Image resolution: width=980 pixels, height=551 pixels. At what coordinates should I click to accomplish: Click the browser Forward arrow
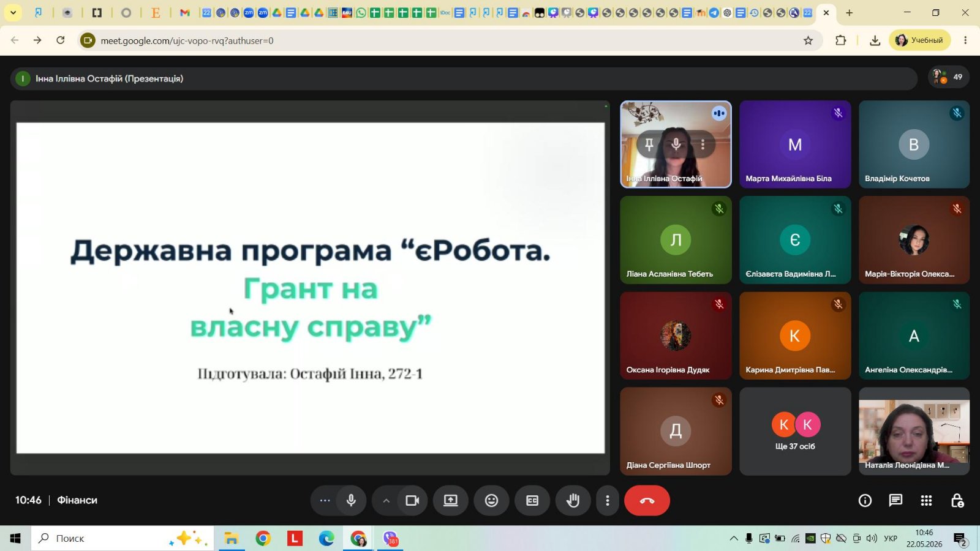37,40
